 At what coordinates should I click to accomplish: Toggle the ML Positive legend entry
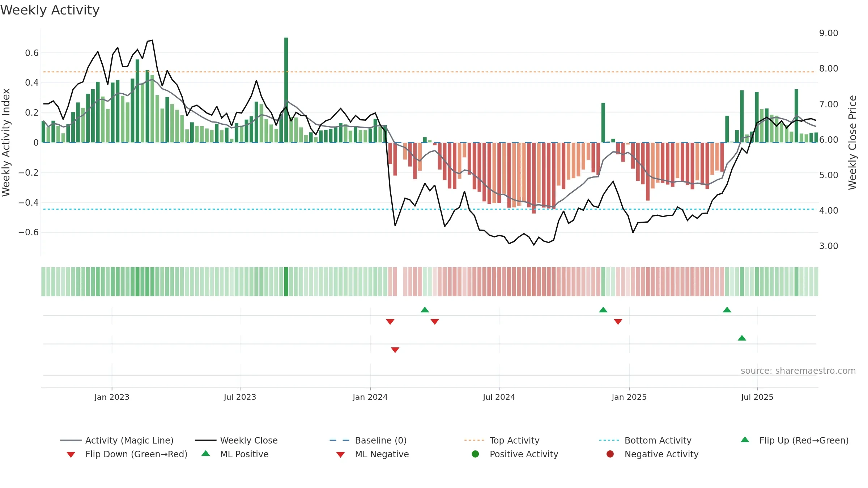point(235,454)
